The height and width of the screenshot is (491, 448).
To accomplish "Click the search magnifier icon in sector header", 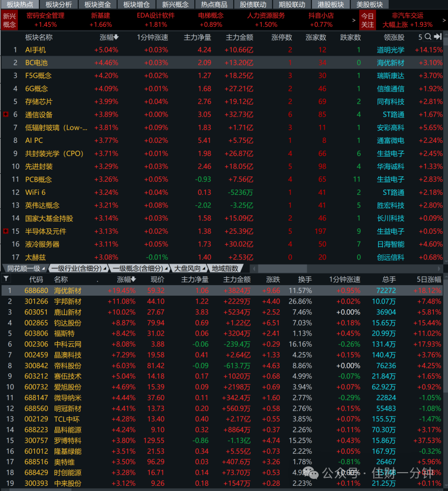I will [428, 37].
